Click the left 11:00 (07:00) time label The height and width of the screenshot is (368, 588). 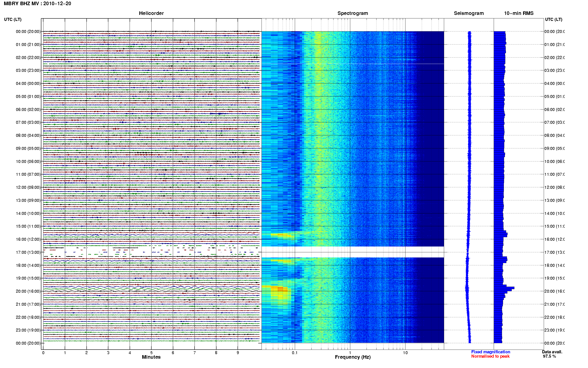coord(28,174)
